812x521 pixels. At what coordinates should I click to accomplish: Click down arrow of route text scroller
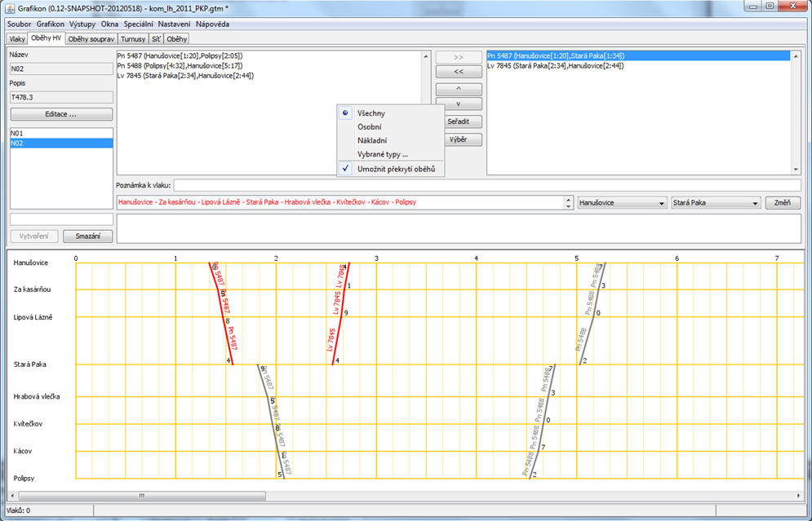(569, 206)
